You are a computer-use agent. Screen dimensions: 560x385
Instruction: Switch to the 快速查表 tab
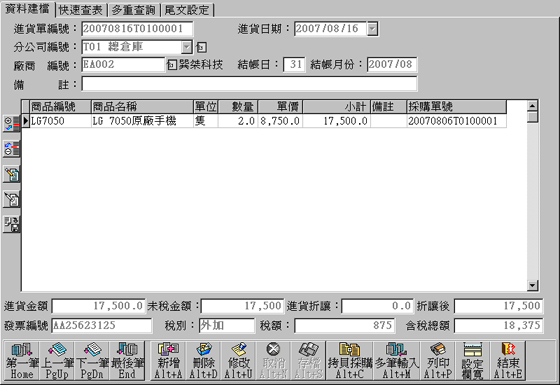81,10
